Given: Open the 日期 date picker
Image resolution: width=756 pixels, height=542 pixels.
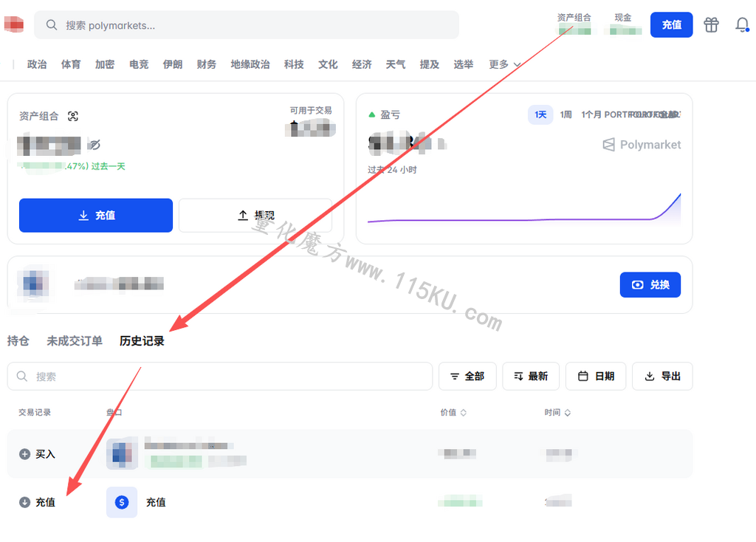Looking at the screenshot, I should (596, 376).
